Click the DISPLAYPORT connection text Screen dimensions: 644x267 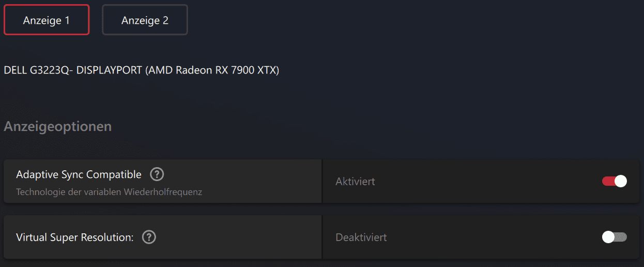(109, 70)
